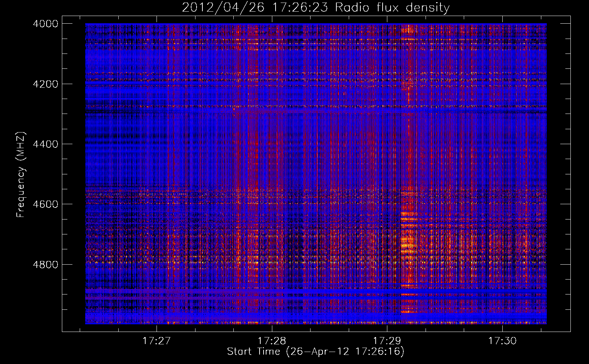Click the 17:27 time tick label
The height and width of the screenshot is (364, 589).
[x=157, y=341]
